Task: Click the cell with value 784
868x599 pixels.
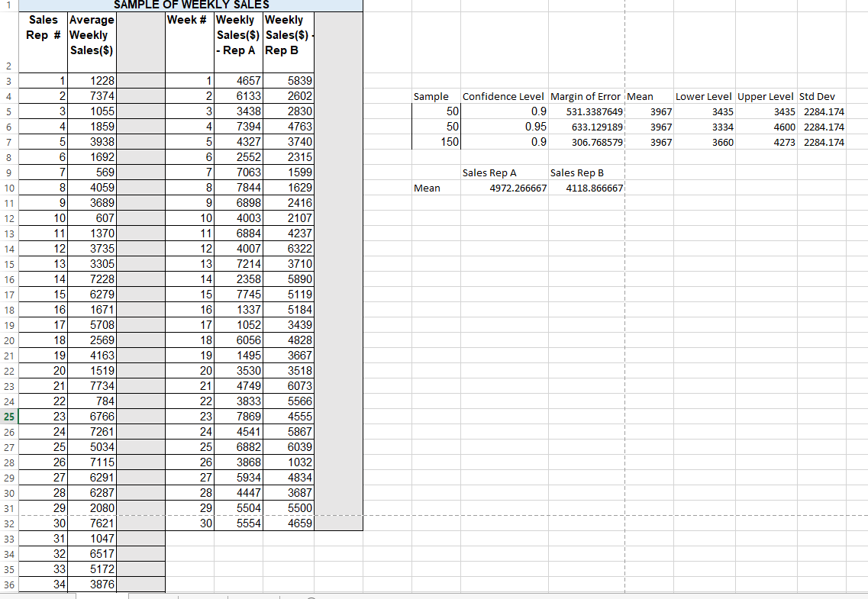Action: (92, 401)
